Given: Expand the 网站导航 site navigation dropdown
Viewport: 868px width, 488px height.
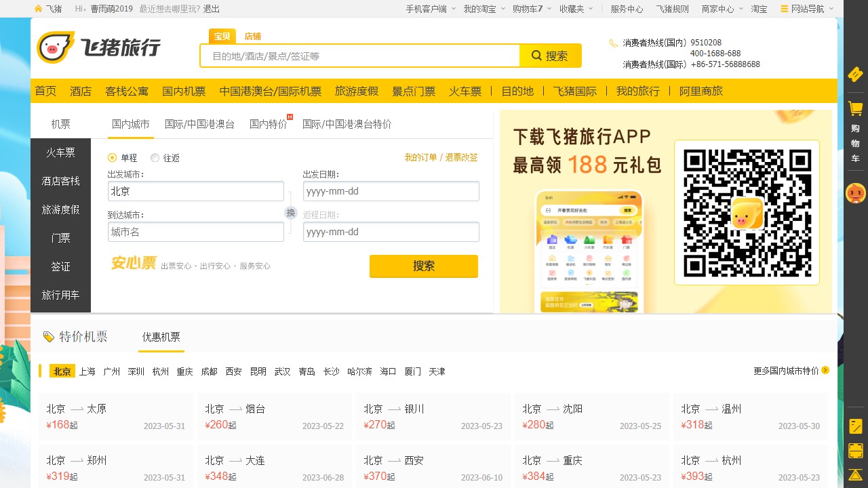Looking at the screenshot, I should [807, 9].
